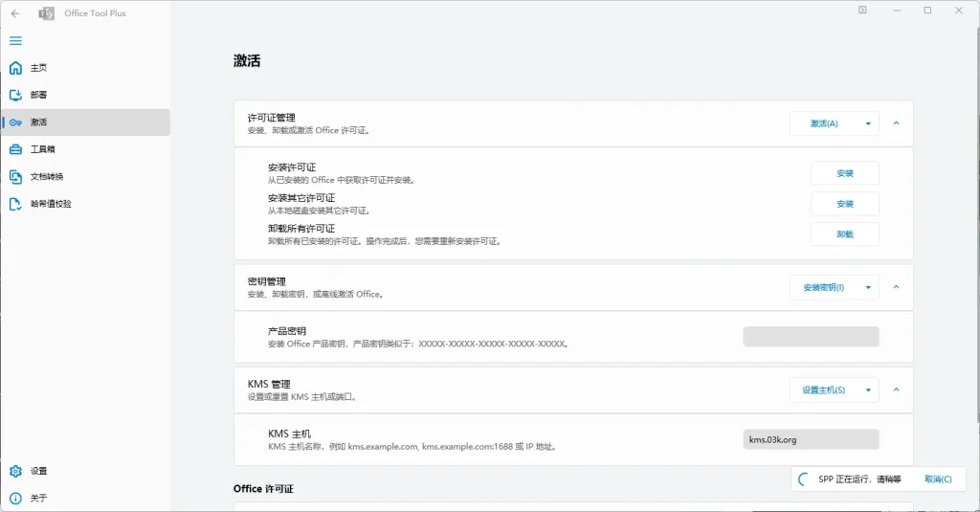Select the 激活 navigation item
Screen dimensions: 980x512
85,122
